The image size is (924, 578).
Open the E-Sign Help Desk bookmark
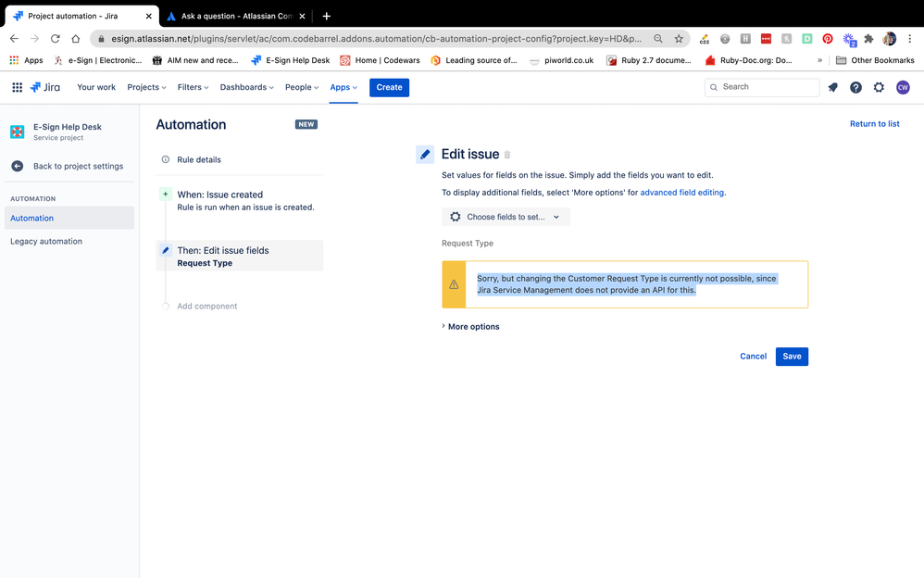click(x=291, y=60)
